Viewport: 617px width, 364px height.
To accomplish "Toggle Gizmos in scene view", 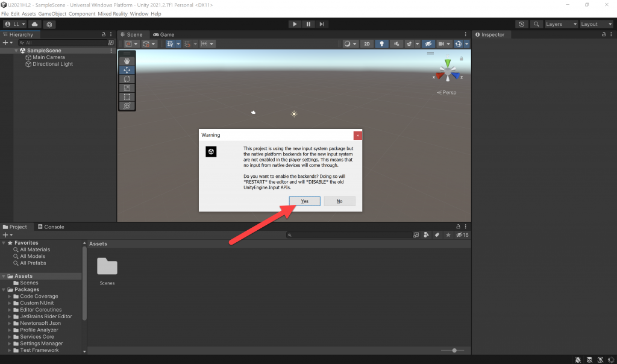I will (x=459, y=43).
